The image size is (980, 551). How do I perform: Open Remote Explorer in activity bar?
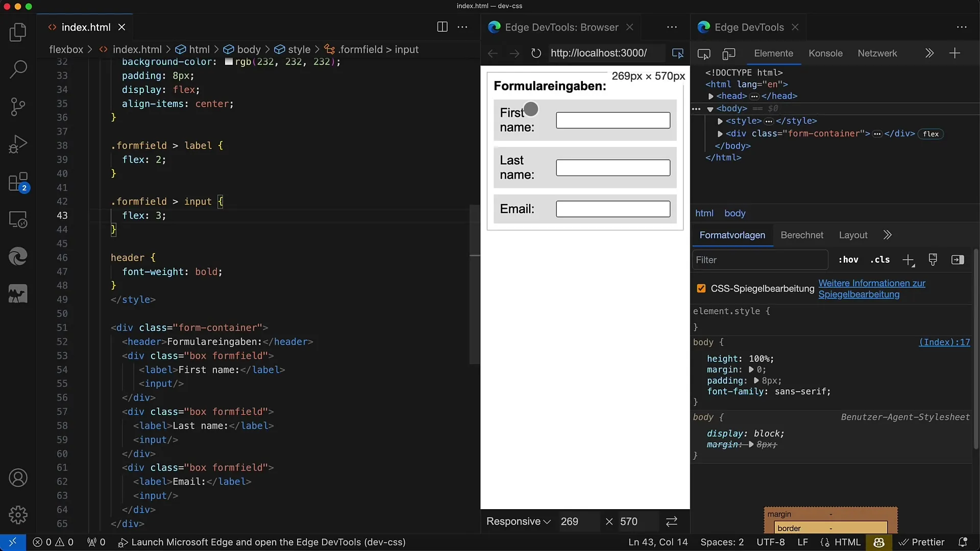[x=18, y=219]
